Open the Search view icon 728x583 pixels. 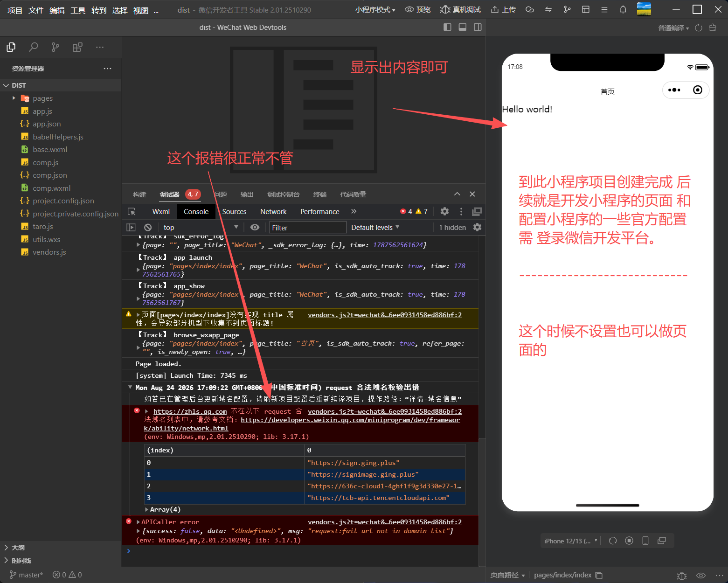pyautogui.click(x=34, y=47)
